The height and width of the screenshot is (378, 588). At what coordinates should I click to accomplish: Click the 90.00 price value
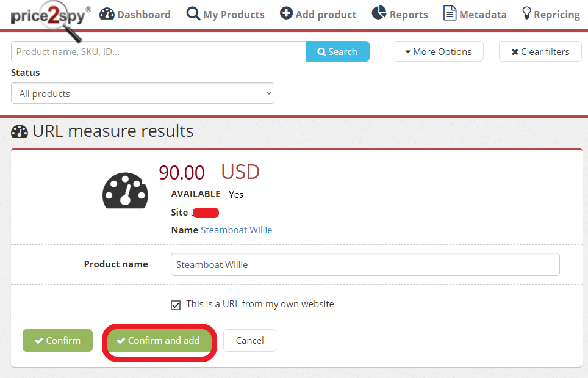182,173
